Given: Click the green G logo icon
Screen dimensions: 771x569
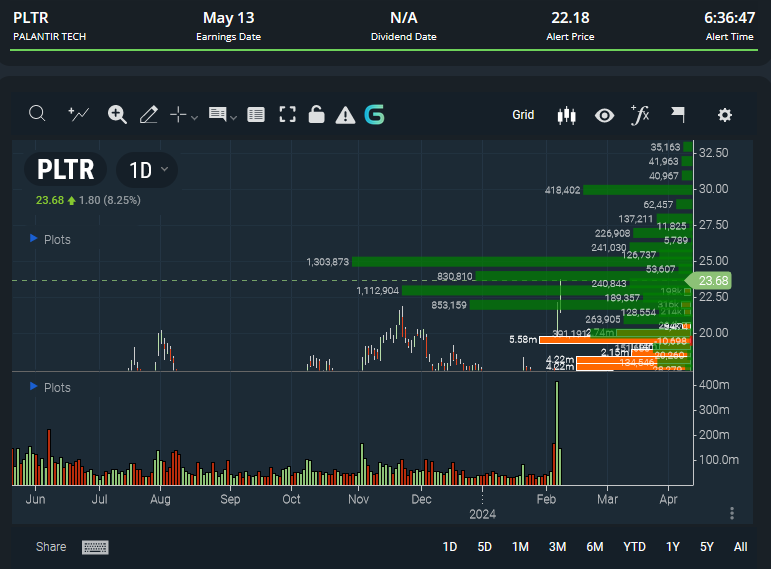Looking at the screenshot, I should coord(375,115).
